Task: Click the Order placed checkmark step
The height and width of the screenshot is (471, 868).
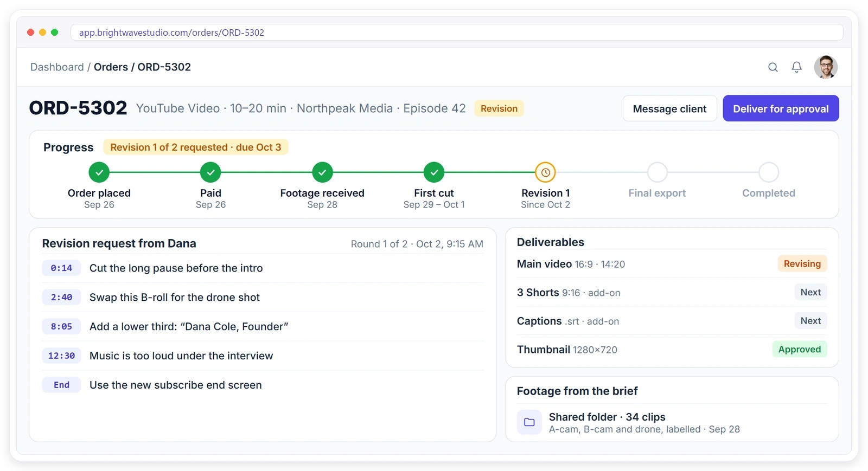Action: (99, 172)
